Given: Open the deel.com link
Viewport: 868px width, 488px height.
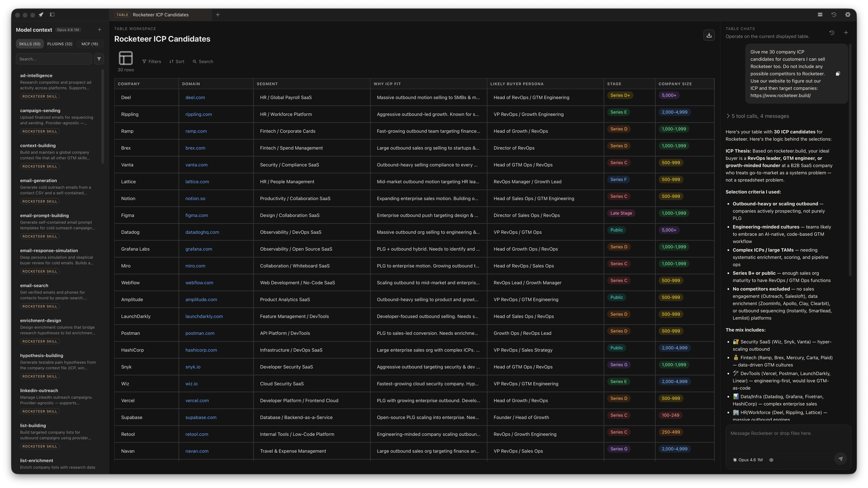Looking at the screenshot, I should pos(195,97).
